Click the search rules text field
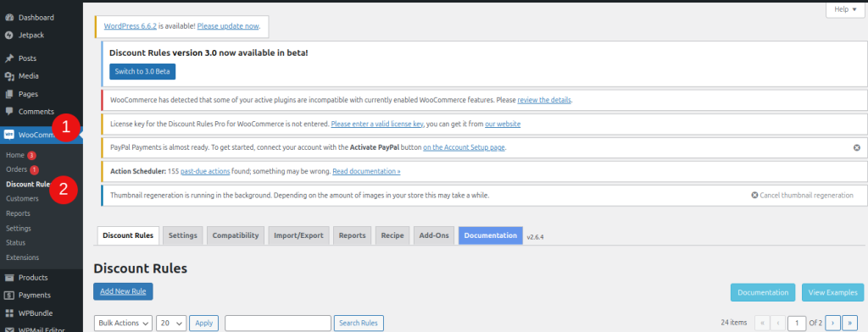Image resolution: width=868 pixels, height=332 pixels. click(278, 324)
